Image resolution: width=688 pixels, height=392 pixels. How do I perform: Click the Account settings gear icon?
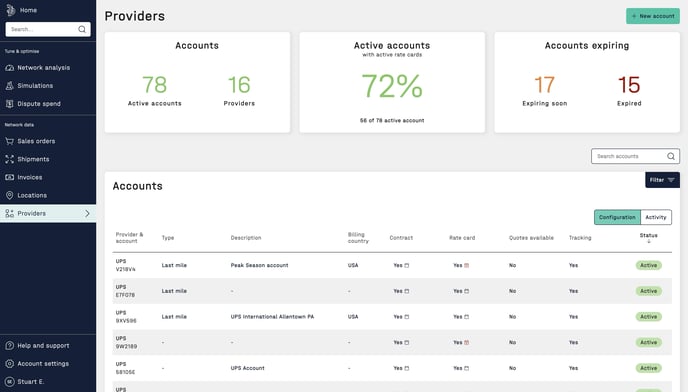[x=9, y=363]
